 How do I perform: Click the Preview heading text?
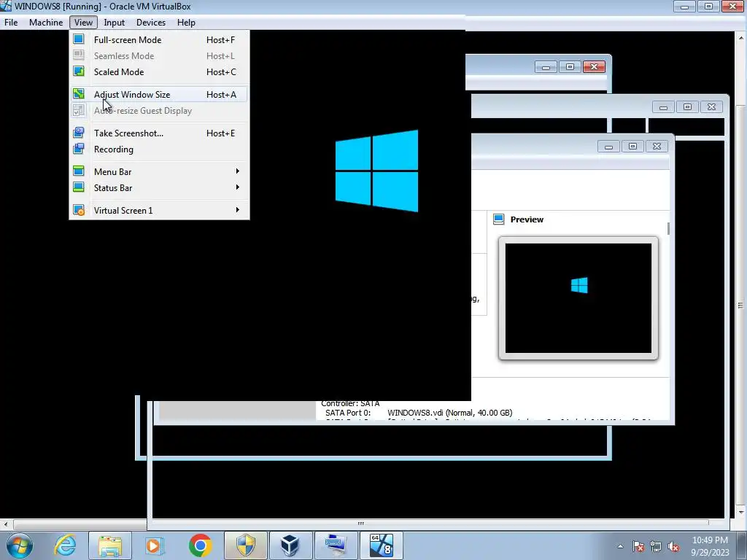527,219
